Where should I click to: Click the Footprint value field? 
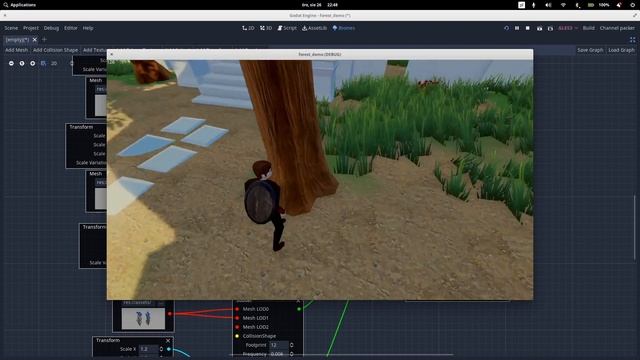point(278,345)
